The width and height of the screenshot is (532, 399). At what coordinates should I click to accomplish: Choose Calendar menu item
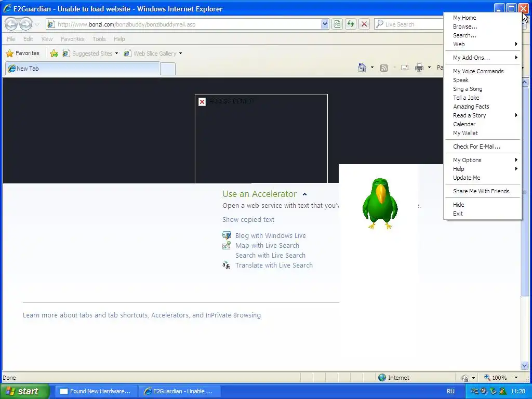(482, 124)
